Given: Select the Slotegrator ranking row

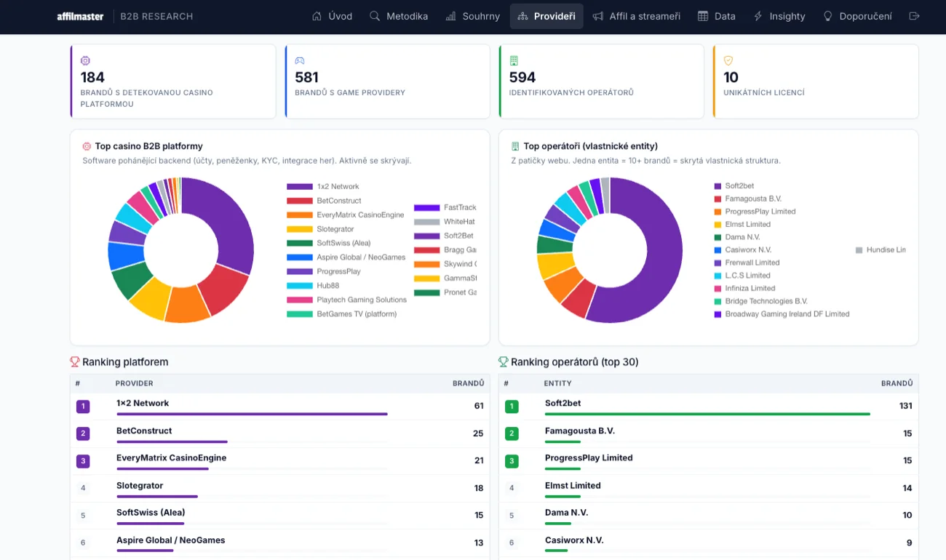Looking at the screenshot, I should [280, 489].
